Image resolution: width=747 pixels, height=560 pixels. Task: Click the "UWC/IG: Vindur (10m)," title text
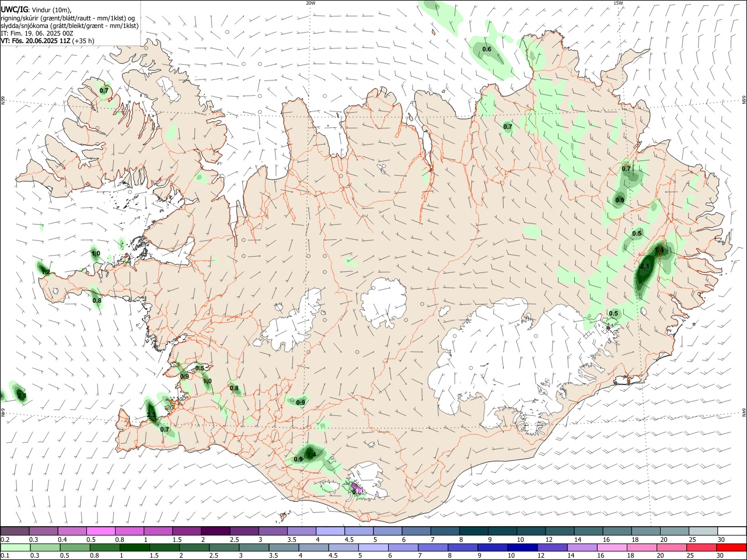click(x=36, y=10)
